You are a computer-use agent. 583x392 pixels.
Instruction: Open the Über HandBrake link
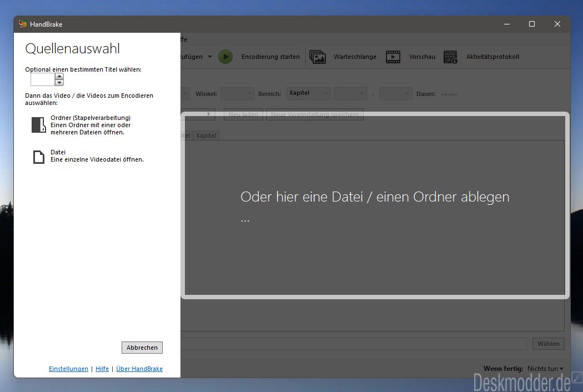pyautogui.click(x=139, y=369)
